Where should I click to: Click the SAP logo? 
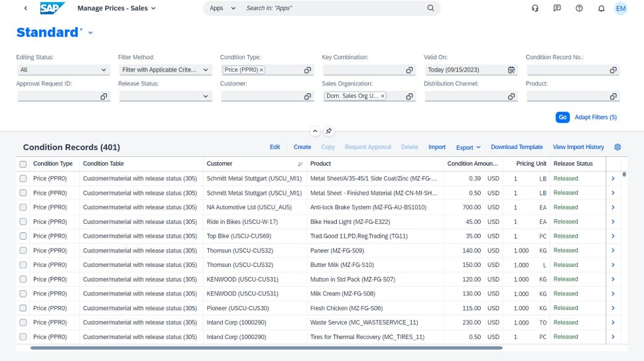tap(52, 9)
